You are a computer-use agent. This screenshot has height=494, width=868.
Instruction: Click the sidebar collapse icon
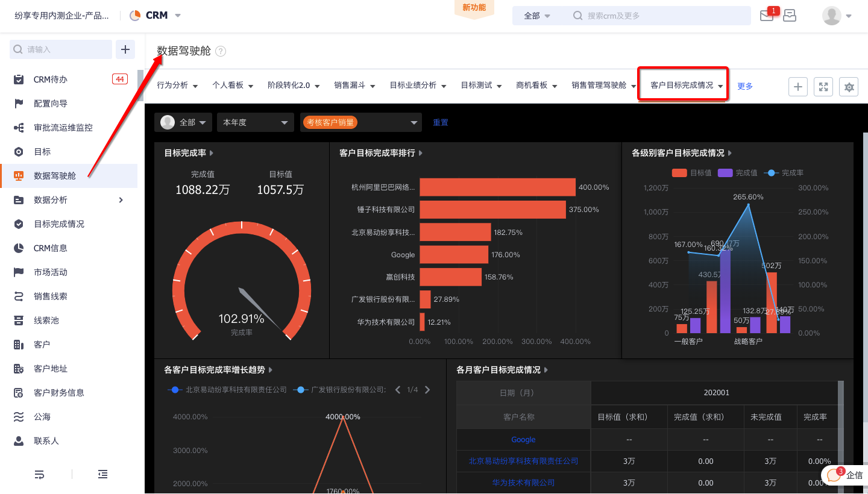(x=103, y=475)
